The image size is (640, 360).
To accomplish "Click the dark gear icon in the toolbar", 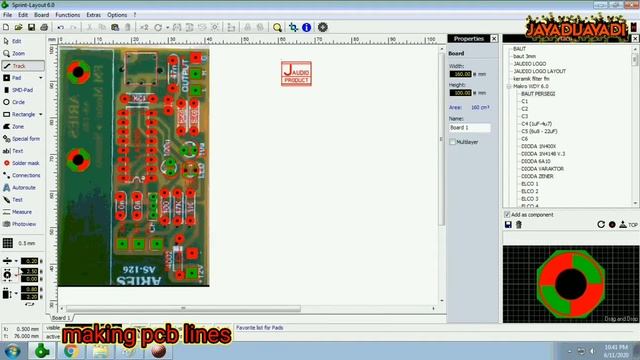I will pos(322,27).
